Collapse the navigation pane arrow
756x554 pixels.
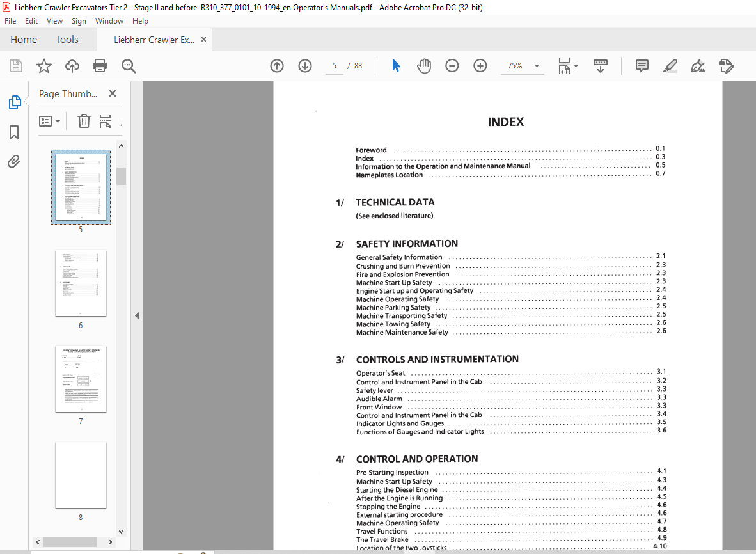click(x=137, y=316)
